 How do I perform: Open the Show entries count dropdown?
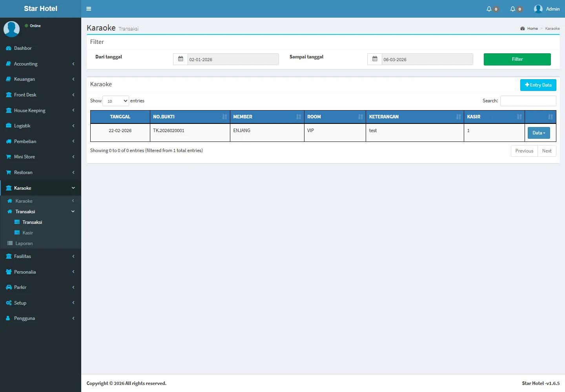116,101
